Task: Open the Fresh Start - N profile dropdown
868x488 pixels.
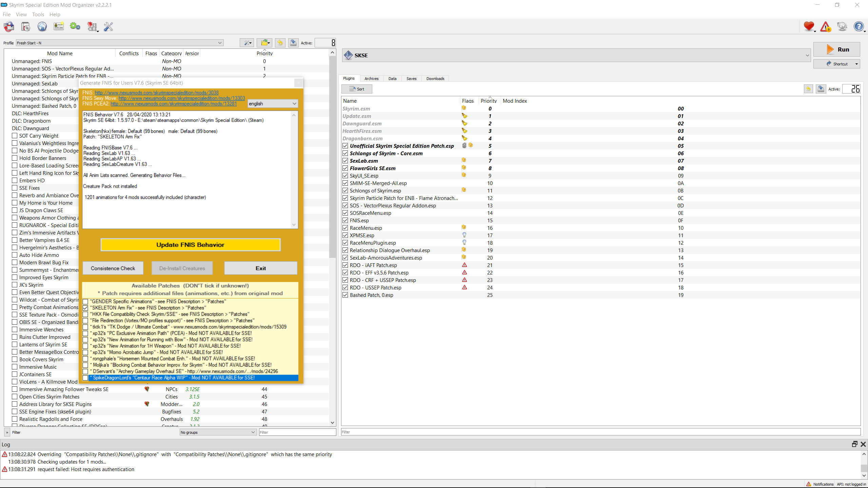Action: point(119,43)
